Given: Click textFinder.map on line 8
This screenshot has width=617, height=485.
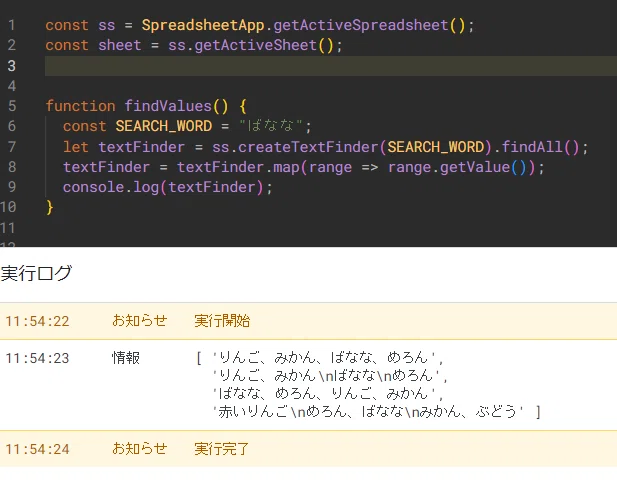Looking at the screenshot, I should tap(238, 167).
